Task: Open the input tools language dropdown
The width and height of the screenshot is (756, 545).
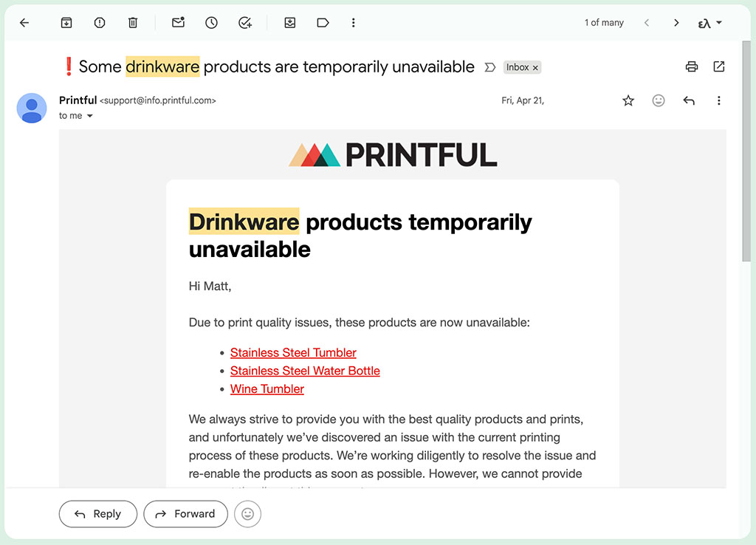Action: point(708,22)
